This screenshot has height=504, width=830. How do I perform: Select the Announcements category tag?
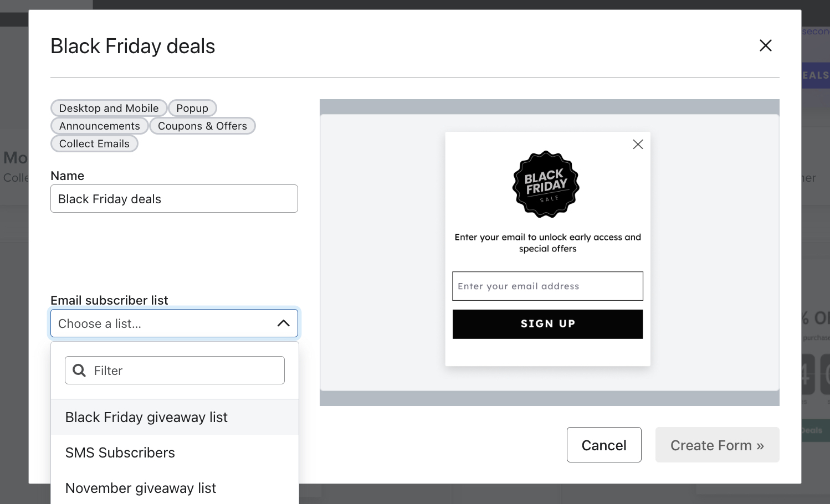99,126
